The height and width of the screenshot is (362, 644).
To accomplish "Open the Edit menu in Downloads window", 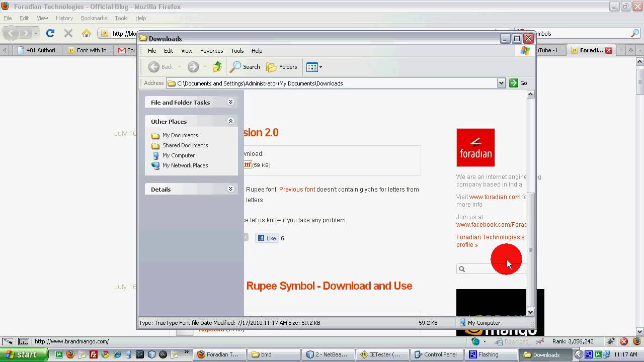I will click(169, 51).
